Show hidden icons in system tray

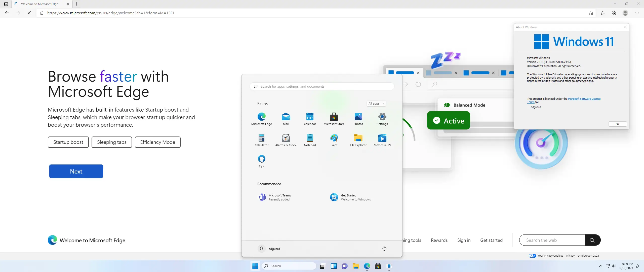click(x=600, y=266)
